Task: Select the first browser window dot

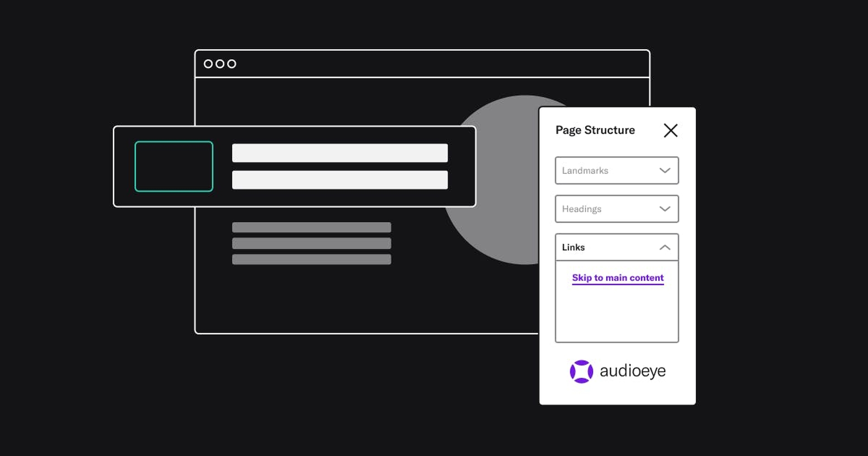Action: pos(208,64)
